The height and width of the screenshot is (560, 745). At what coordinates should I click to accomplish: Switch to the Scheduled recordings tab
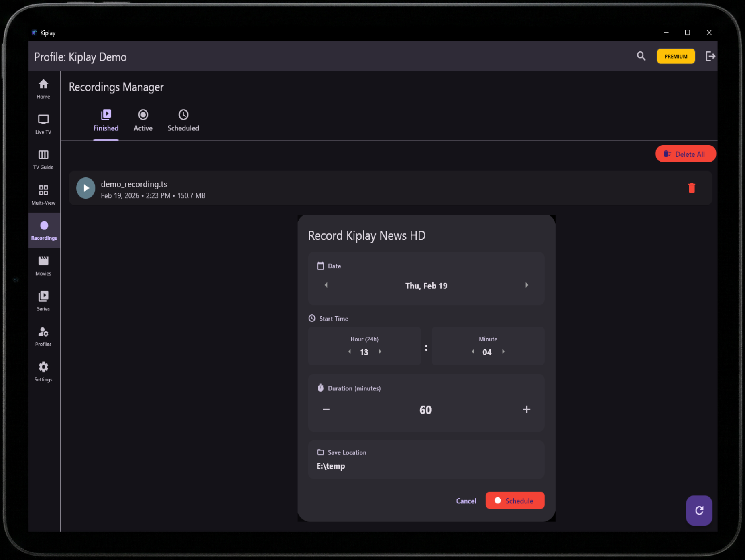point(183,120)
